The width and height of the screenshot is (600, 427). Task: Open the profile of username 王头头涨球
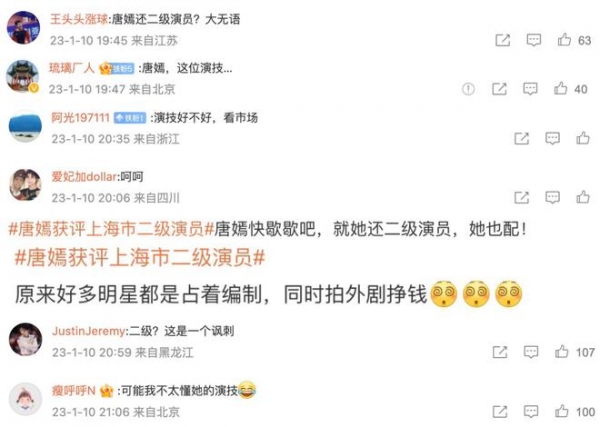coord(79,19)
